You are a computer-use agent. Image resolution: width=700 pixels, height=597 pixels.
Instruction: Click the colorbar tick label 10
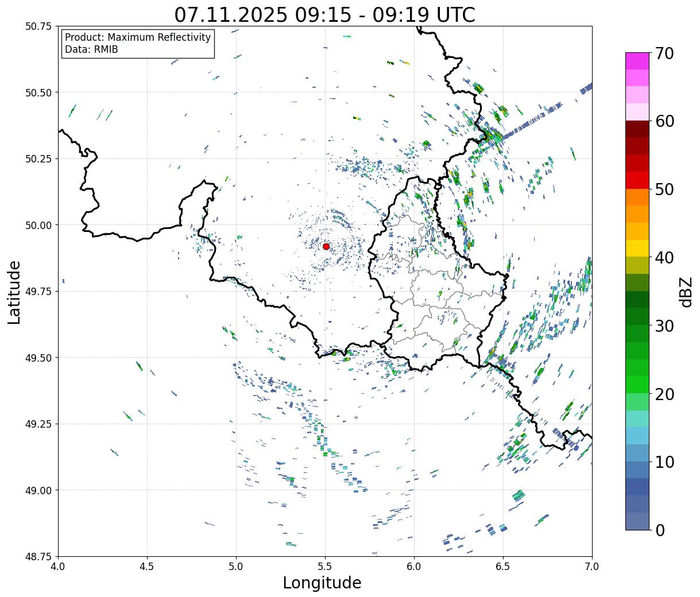(664, 462)
